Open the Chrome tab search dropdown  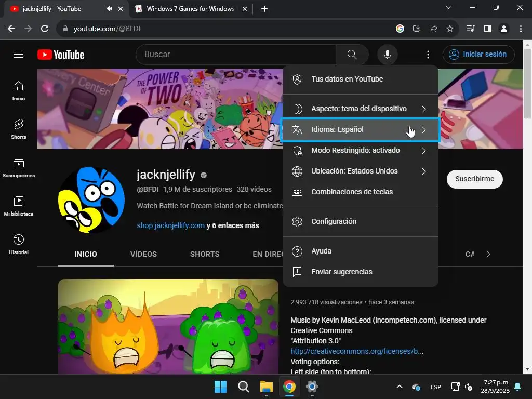(448, 7)
